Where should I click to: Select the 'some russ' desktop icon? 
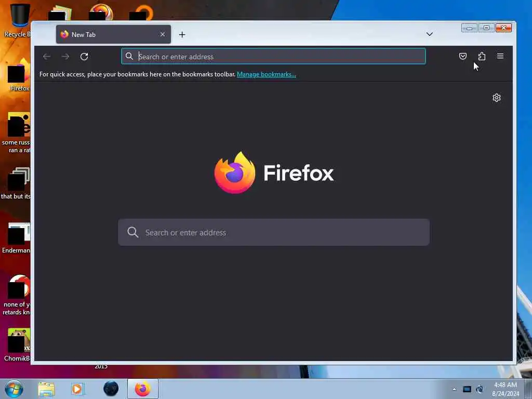tap(16, 133)
